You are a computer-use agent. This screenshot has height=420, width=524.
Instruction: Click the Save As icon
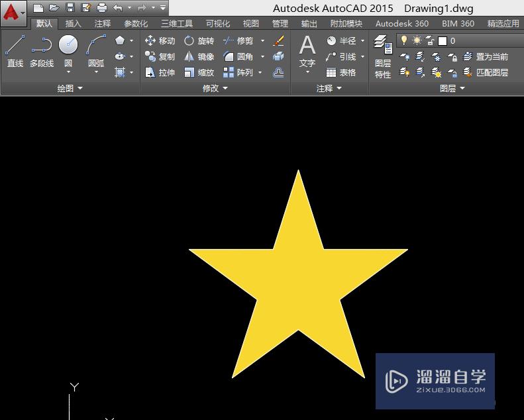86,7
